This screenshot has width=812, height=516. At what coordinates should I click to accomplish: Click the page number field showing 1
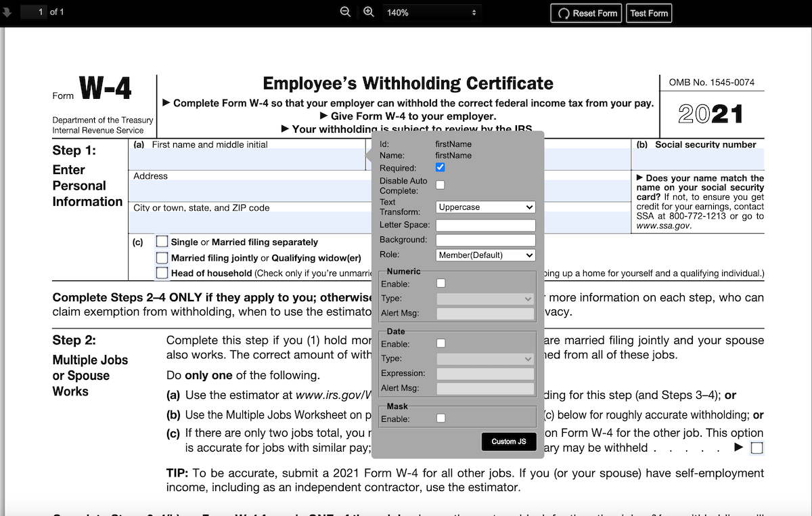point(32,12)
